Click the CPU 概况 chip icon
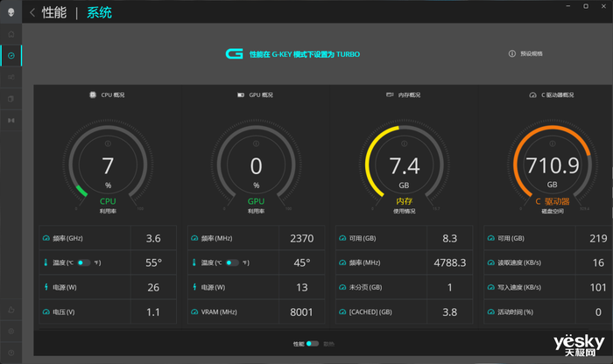 click(93, 94)
